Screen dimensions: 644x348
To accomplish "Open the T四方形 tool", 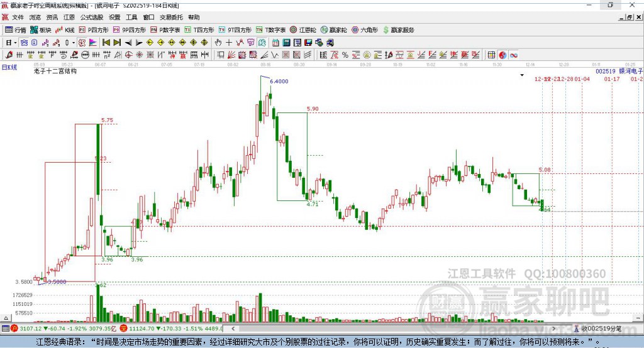I will (x=199, y=30).
